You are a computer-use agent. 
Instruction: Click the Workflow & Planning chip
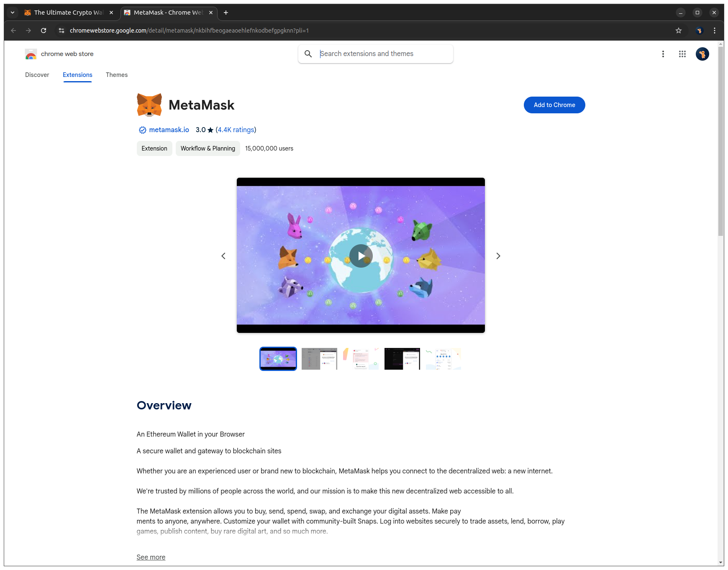(x=208, y=148)
